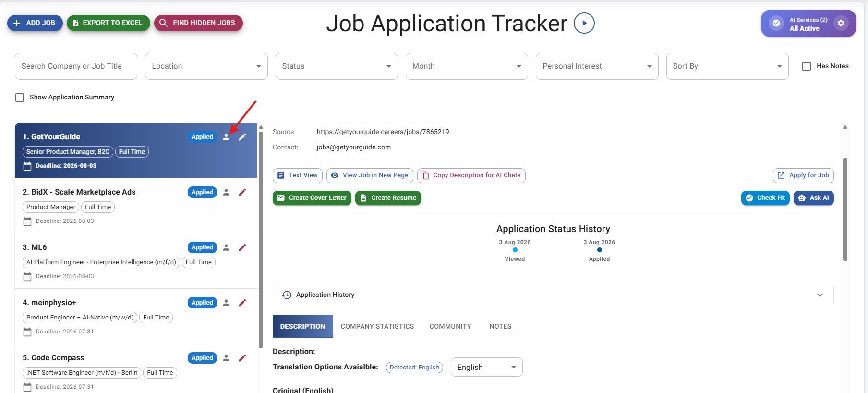Click the calendar icon on meinphysio+ deadline
This screenshot has width=868, height=393.
point(27,332)
